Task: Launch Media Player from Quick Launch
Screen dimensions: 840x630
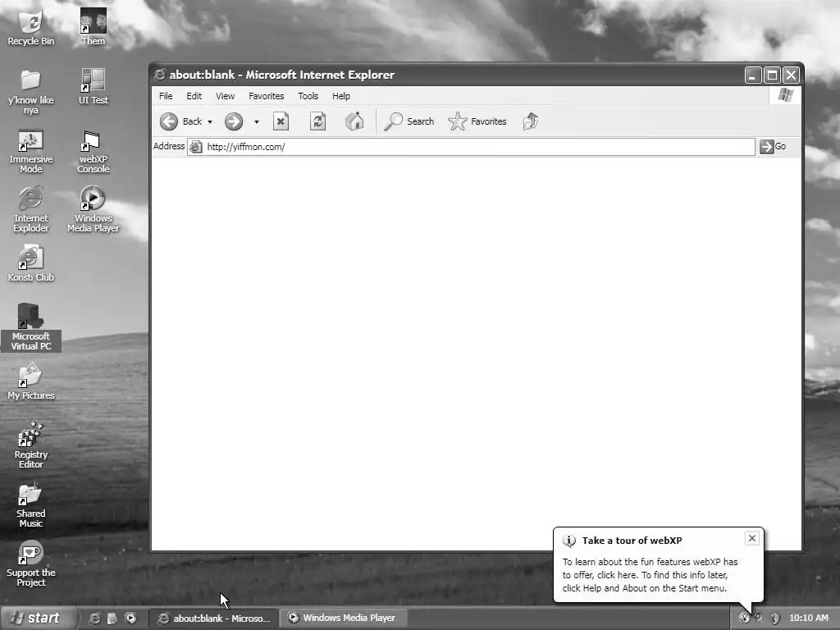Action: pos(130,619)
